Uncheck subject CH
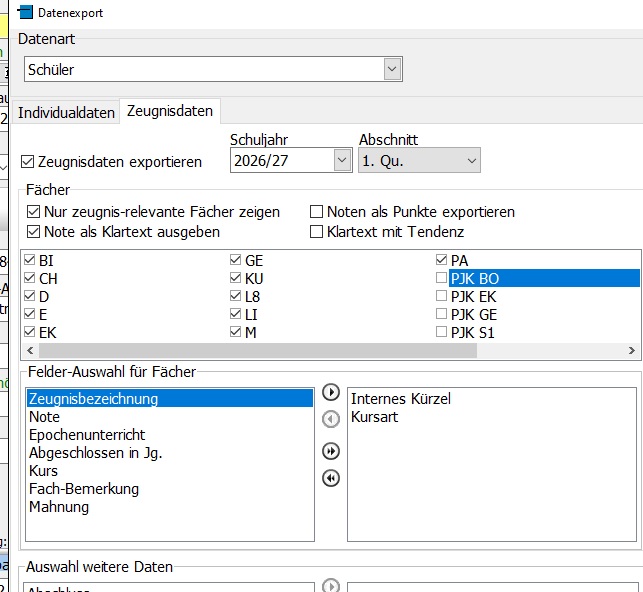Viewport: 643px width, 592px height. 30,278
